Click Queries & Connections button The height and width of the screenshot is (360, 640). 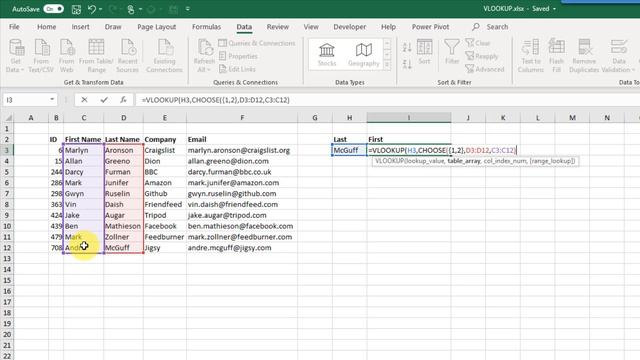click(257, 43)
